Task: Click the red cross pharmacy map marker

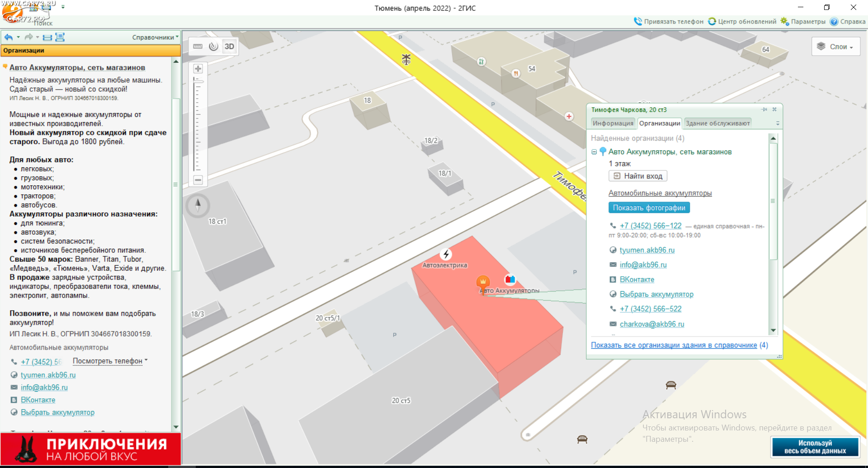Action: pos(569,117)
